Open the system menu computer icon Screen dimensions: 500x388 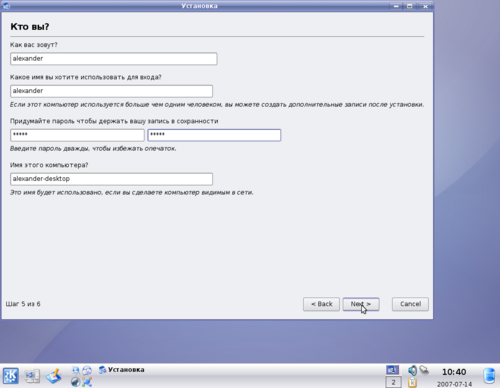click(x=32, y=376)
